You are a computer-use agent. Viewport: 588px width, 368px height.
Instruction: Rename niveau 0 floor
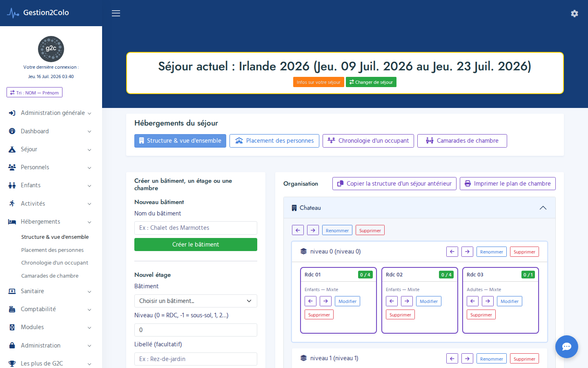pyautogui.click(x=492, y=251)
